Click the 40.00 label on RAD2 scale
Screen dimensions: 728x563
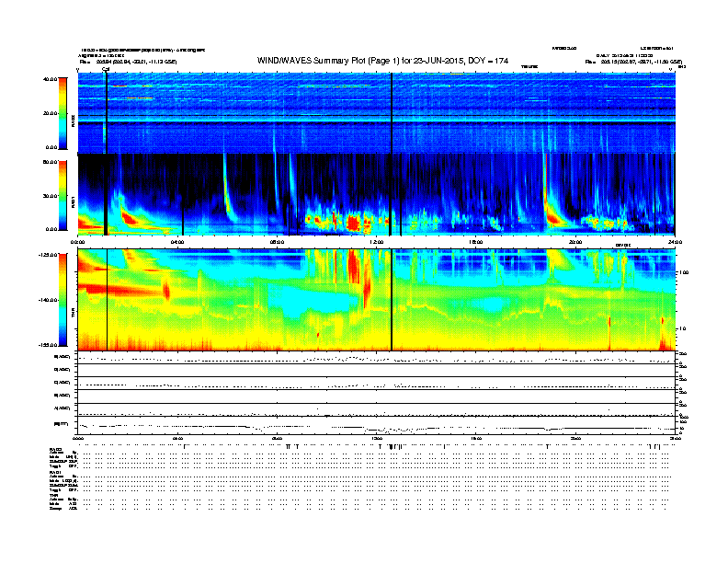[x=50, y=79]
